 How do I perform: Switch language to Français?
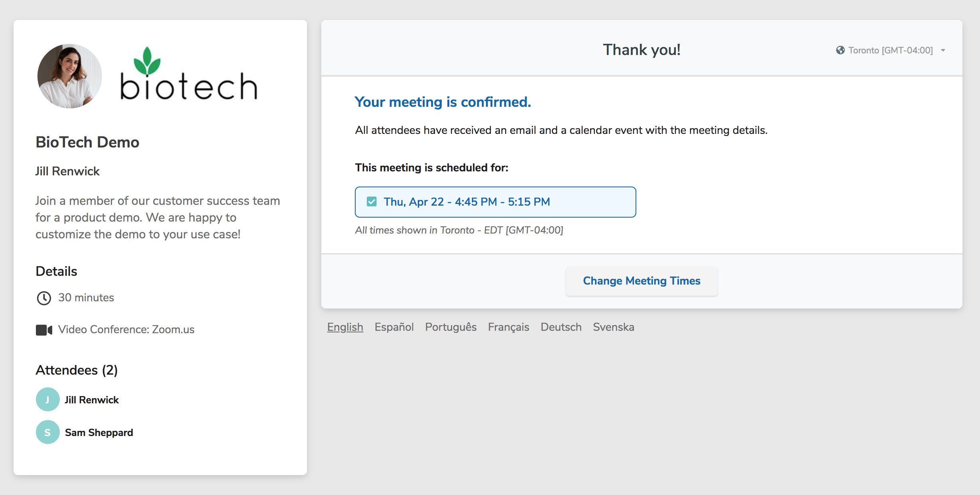tap(508, 327)
